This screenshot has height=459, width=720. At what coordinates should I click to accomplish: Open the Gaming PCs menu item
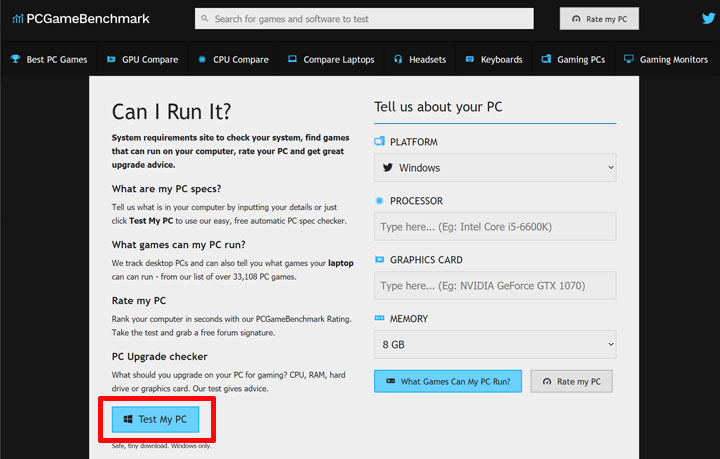[x=580, y=60]
